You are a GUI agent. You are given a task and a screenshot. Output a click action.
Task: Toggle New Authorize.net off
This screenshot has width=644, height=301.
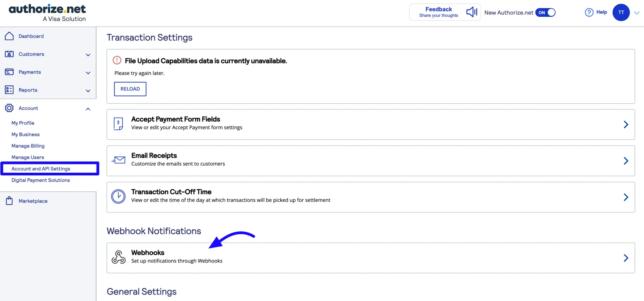pos(545,12)
